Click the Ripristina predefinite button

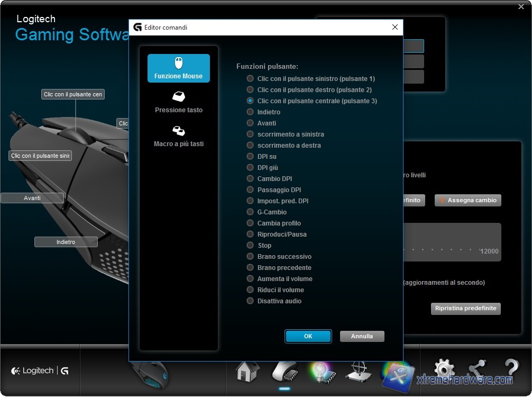coord(465,308)
